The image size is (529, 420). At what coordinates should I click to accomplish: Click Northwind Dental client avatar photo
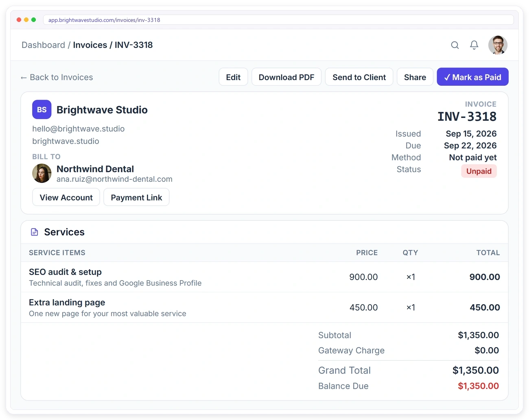click(x=42, y=173)
